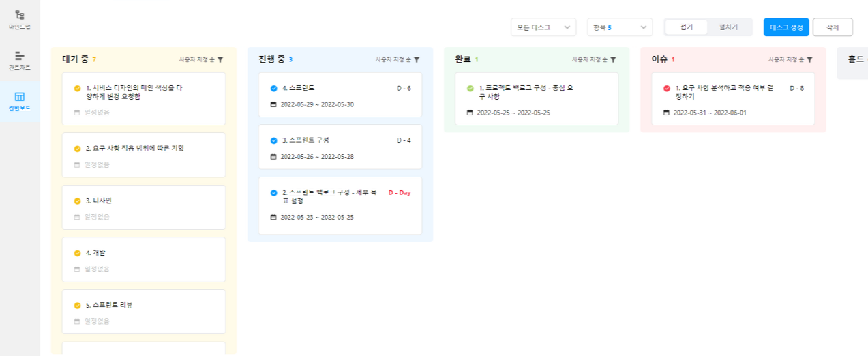
Task: Click the green check on the 완료 column's project backlog card
Action: (x=470, y=89)
